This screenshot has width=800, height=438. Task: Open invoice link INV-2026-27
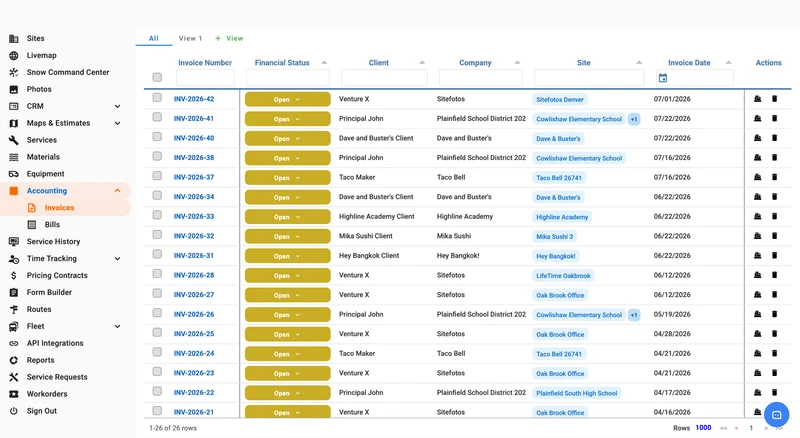click(194, 295)
